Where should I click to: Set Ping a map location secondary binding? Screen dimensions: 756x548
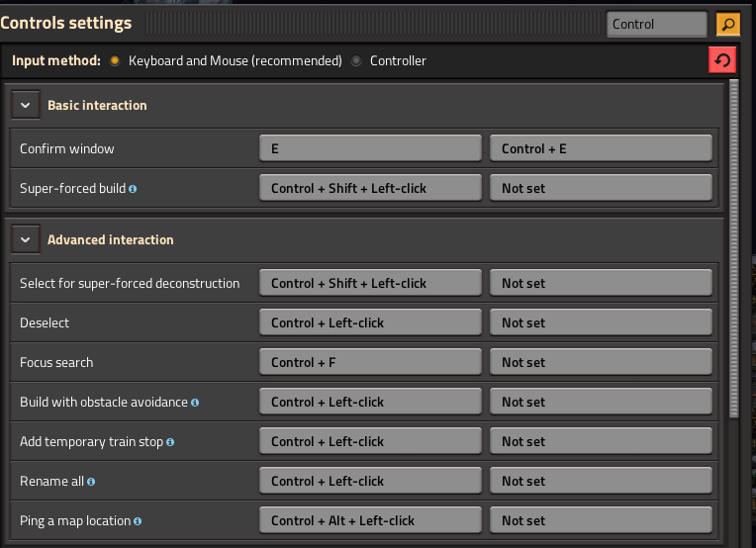tap(601, 520)
